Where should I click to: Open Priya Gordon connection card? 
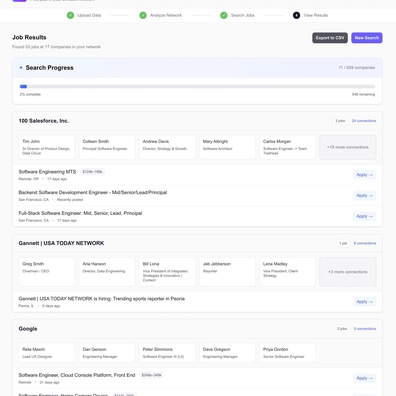[x=288, y=353]
